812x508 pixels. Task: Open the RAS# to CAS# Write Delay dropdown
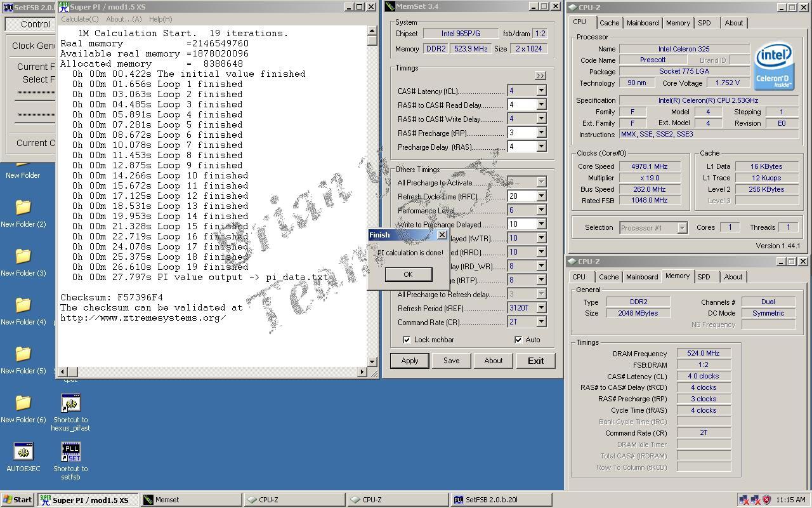pos(541,119)
